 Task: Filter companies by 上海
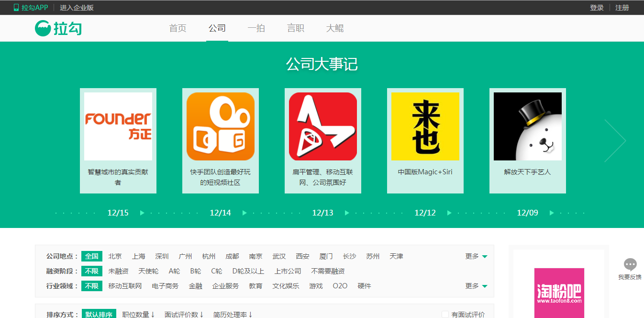pos(139,256)
